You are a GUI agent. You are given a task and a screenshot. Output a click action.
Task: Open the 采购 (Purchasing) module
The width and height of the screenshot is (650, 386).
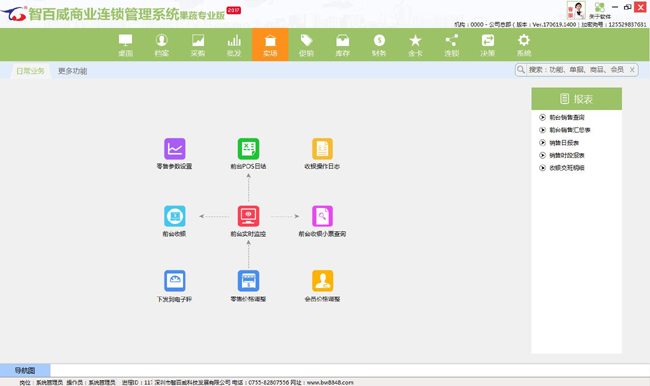tap(198, 45)
